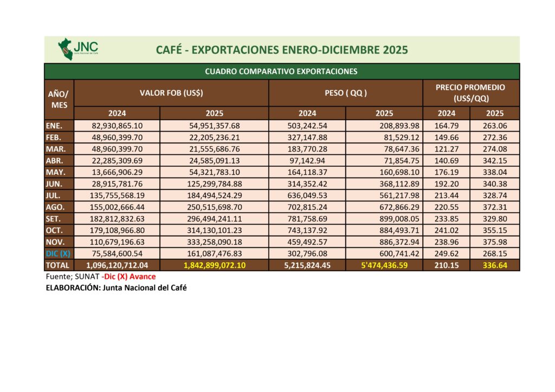The image size is (555, 392).
Task: Click the yellow average price 336.64
Action: tap(494, 265)
